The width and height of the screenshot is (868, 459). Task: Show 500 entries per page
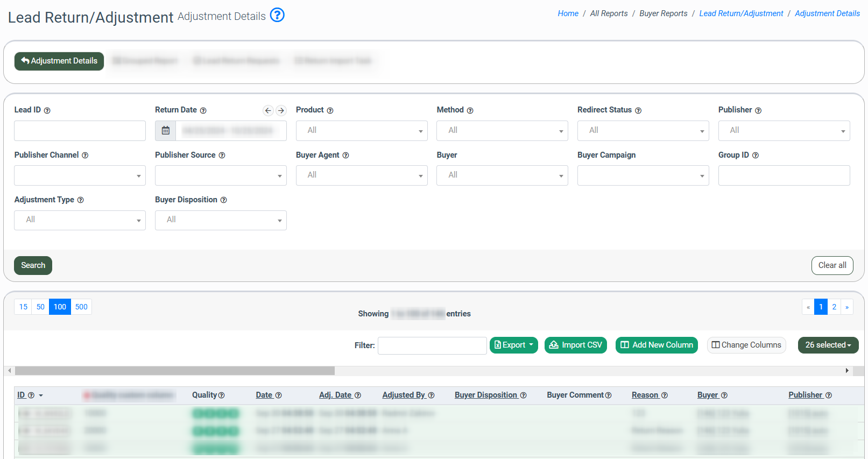coord(81,307)
